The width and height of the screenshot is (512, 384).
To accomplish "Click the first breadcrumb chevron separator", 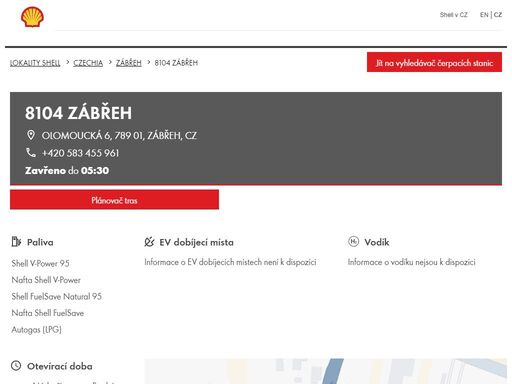I will [67, 62].
